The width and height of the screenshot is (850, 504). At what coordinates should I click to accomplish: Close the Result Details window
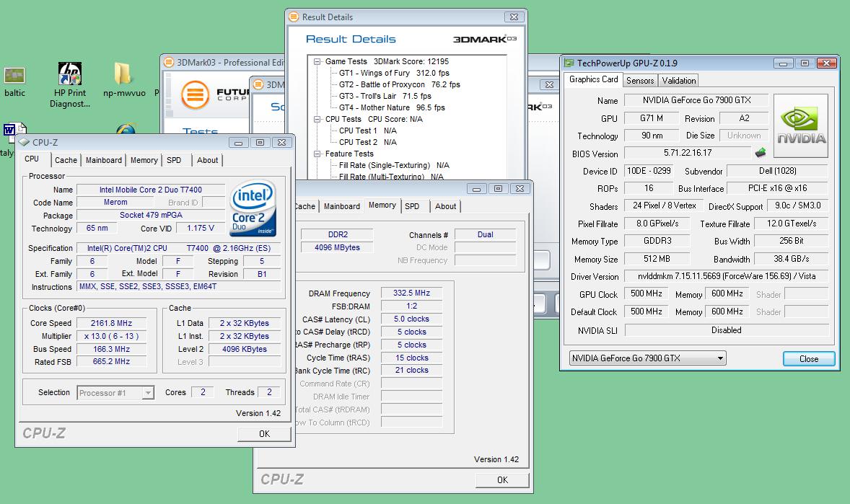pos(514,17)
